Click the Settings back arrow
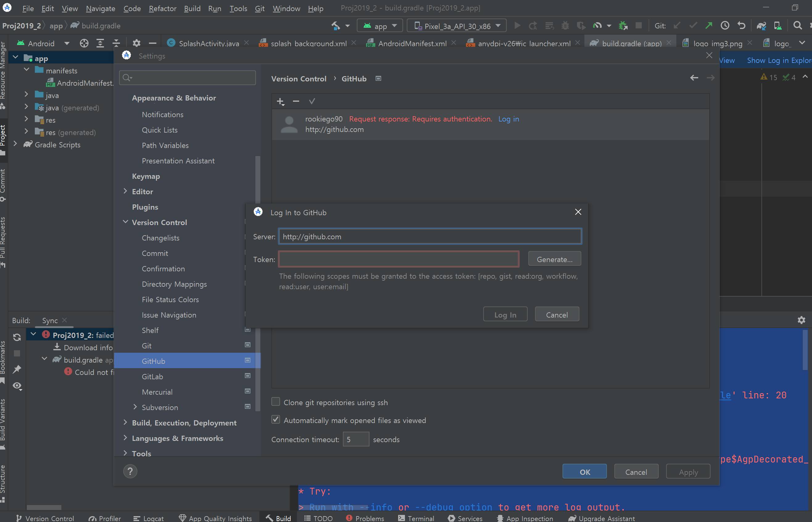 [x=694, y=78]
